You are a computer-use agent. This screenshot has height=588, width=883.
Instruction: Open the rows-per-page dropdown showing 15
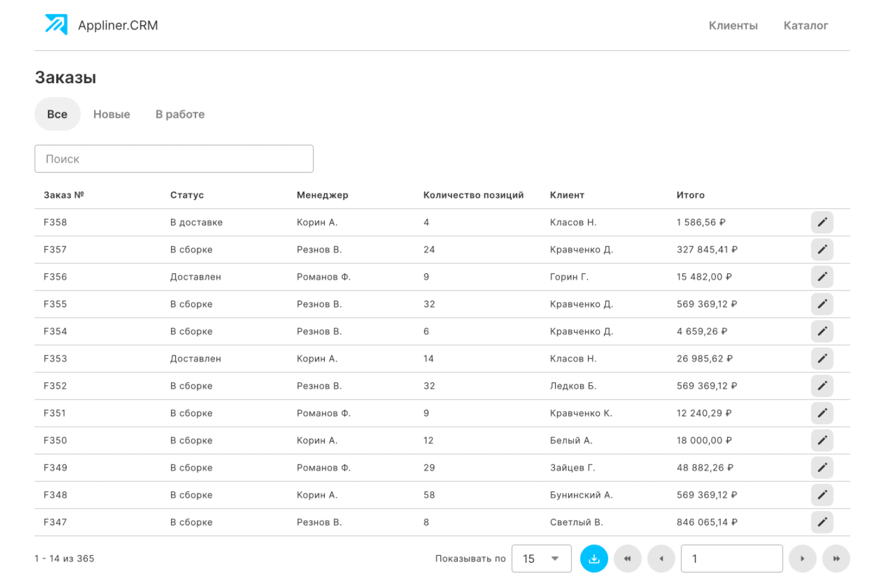click(x=541, y=558)
